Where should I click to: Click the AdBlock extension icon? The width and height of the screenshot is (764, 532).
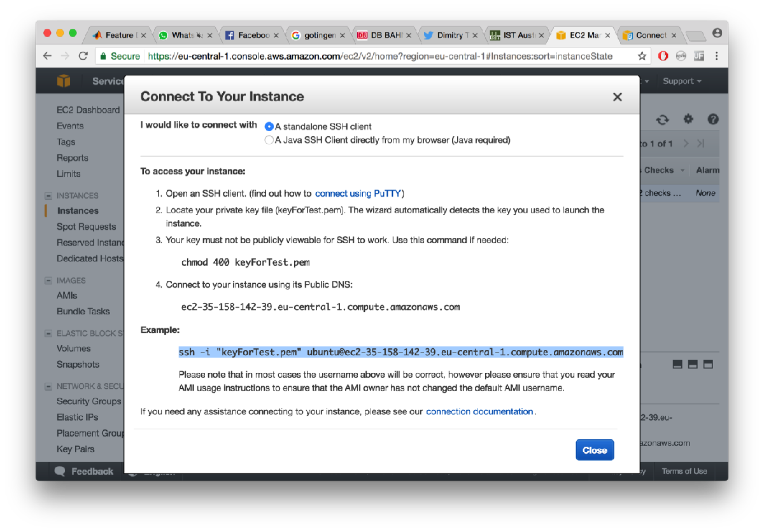(x=663, y=56)
